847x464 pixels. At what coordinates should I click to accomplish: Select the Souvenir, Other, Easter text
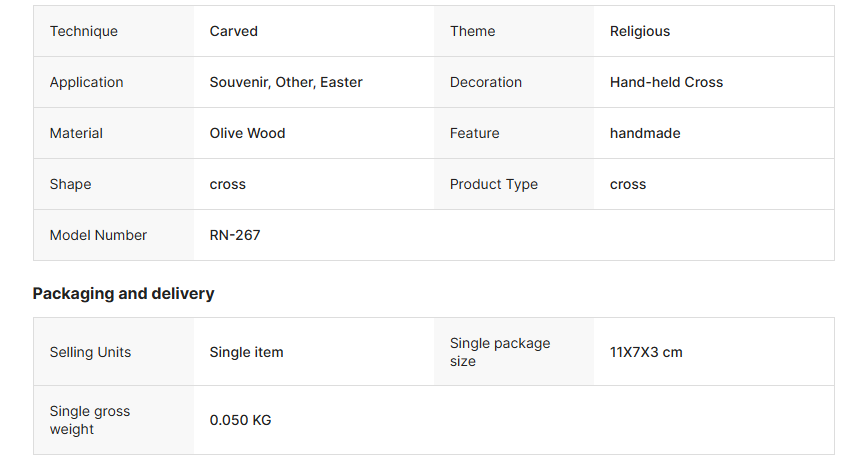coord(286,82)
